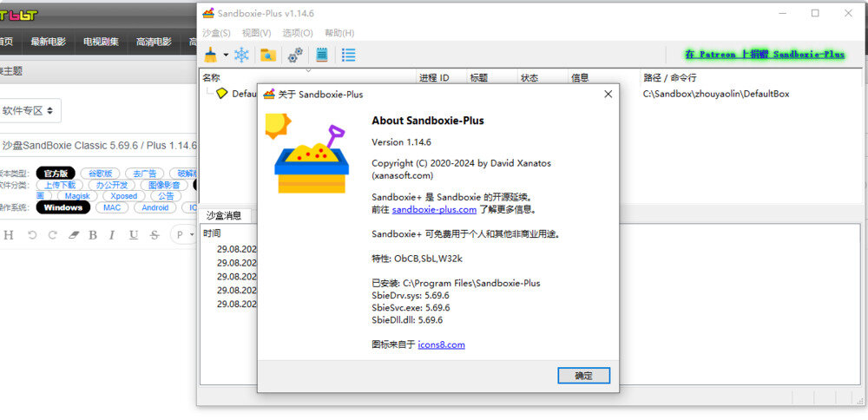Screen dimensions: 868x420
Task: Open 最新电影 in website navigation
Action: pyautogui.click(x=48, y=42)
